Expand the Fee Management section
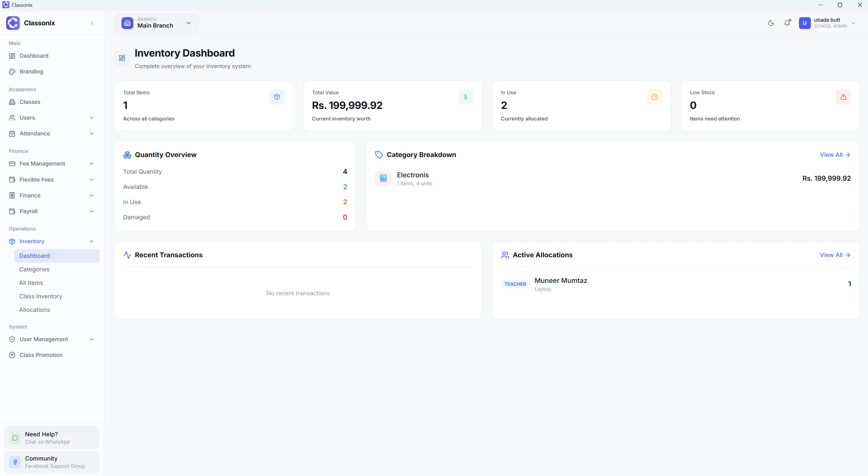This screenshot has width=868, height=476. point(52,164)
